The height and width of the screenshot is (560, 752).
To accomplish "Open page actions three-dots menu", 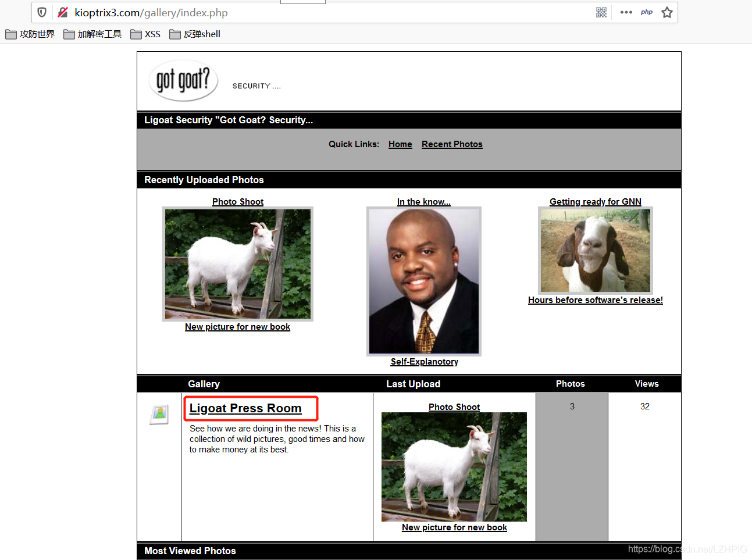I will pyautogui.click(x=626, y=12).
